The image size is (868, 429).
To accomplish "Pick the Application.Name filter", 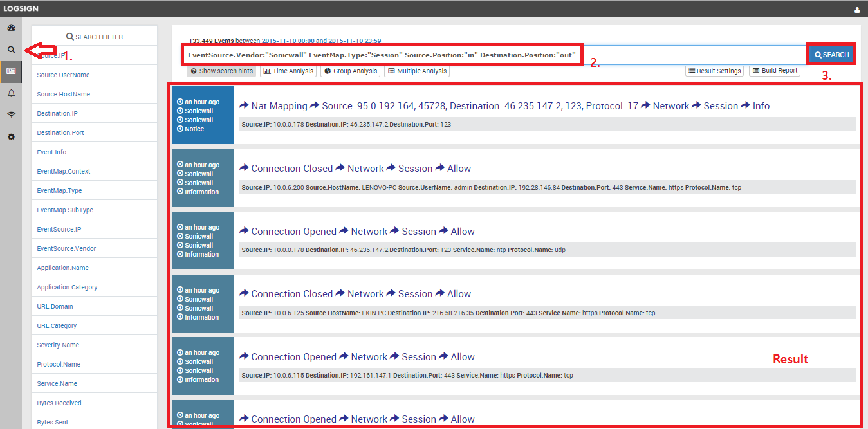I will tap(62, 268).
